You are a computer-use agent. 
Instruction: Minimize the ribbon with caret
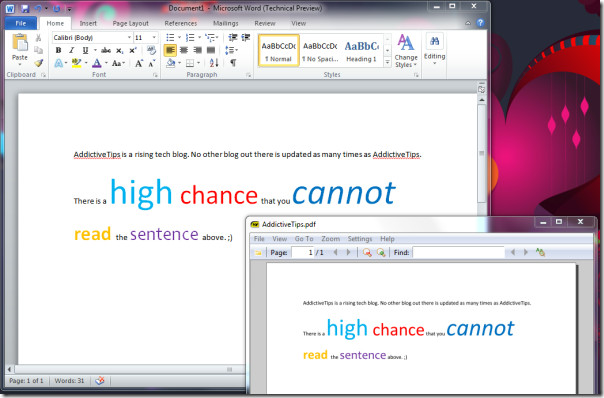(x=468, y=23)
